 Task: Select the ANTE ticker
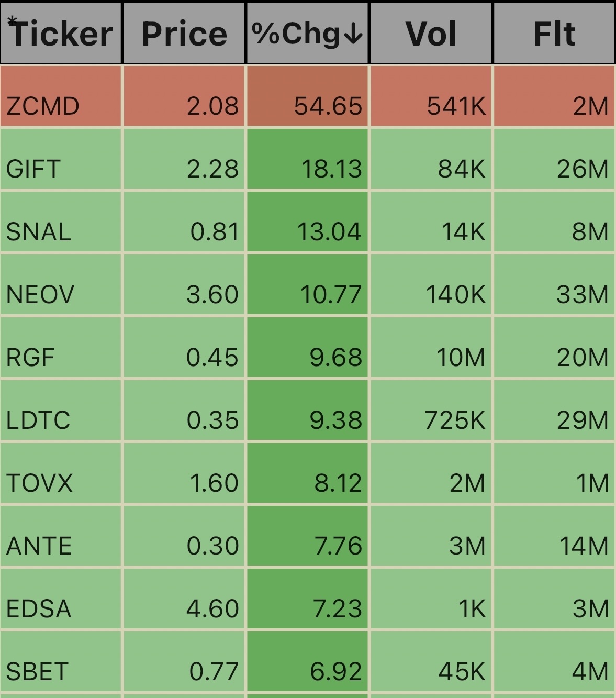coord(39,546)
